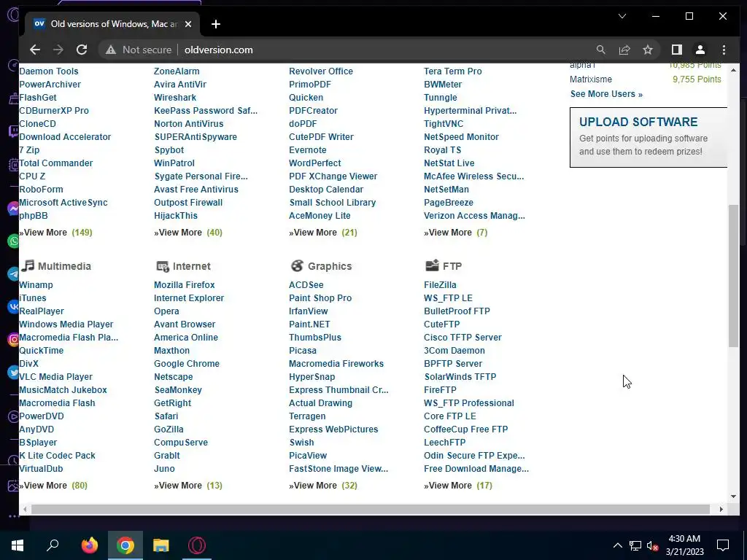Open the Mozilla Firefox link
The image size is (747, 560).
pos(185,285)
